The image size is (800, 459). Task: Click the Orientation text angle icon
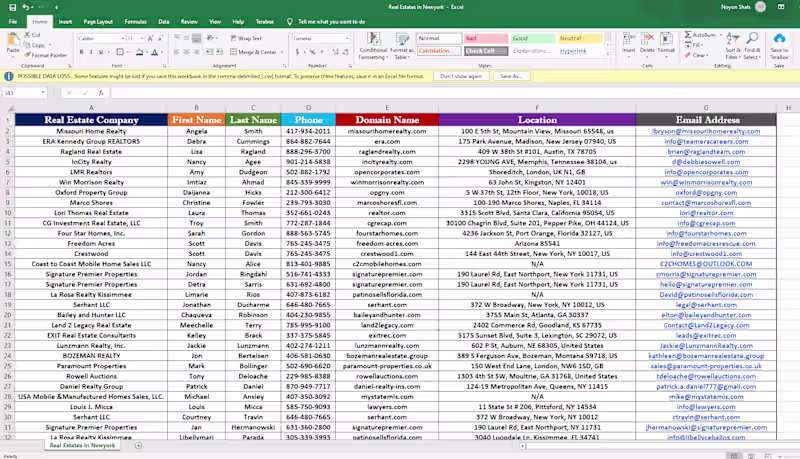(210, 38)
